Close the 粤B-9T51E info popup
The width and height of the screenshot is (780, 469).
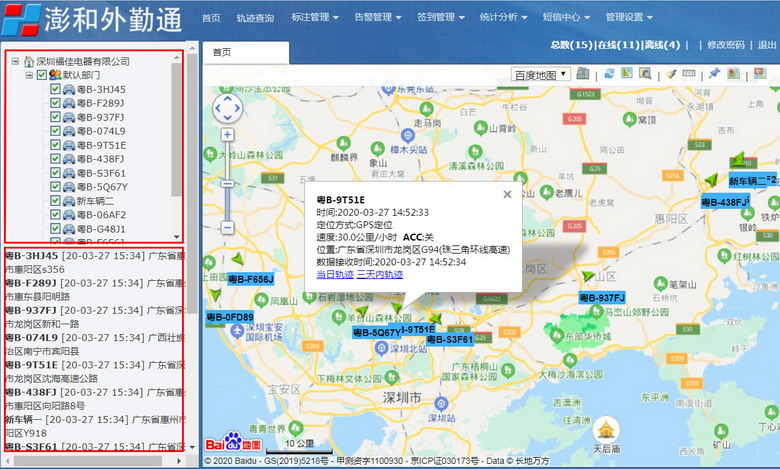point(507,194)
